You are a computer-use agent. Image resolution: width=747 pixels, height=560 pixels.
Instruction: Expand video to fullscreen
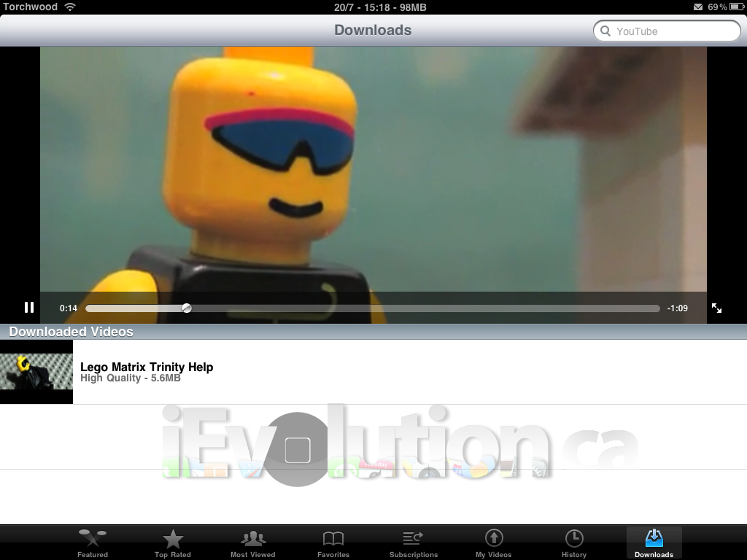[716, 308]
